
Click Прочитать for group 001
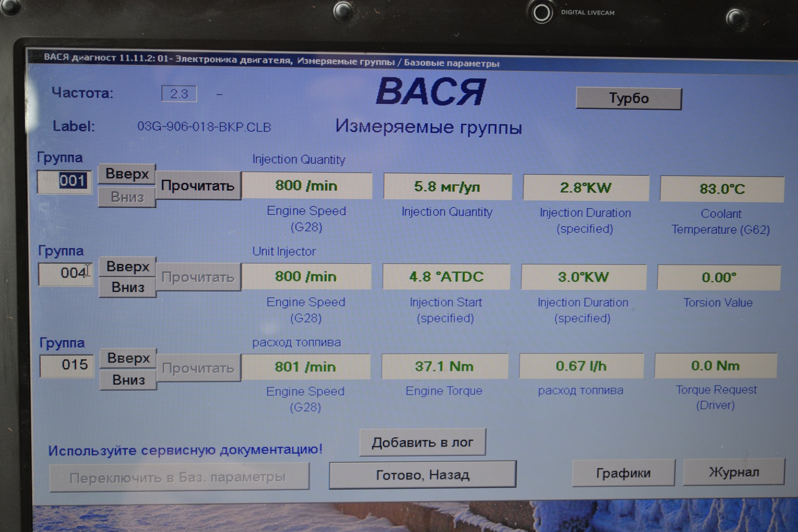click(198, 186)
